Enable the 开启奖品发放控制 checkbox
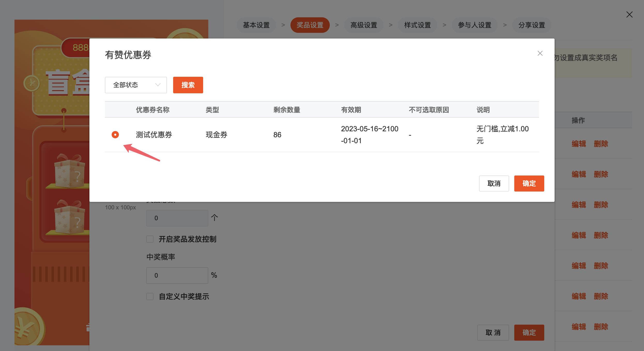The image size is (644, 351). pyautogui.click(x=150, y=239)
